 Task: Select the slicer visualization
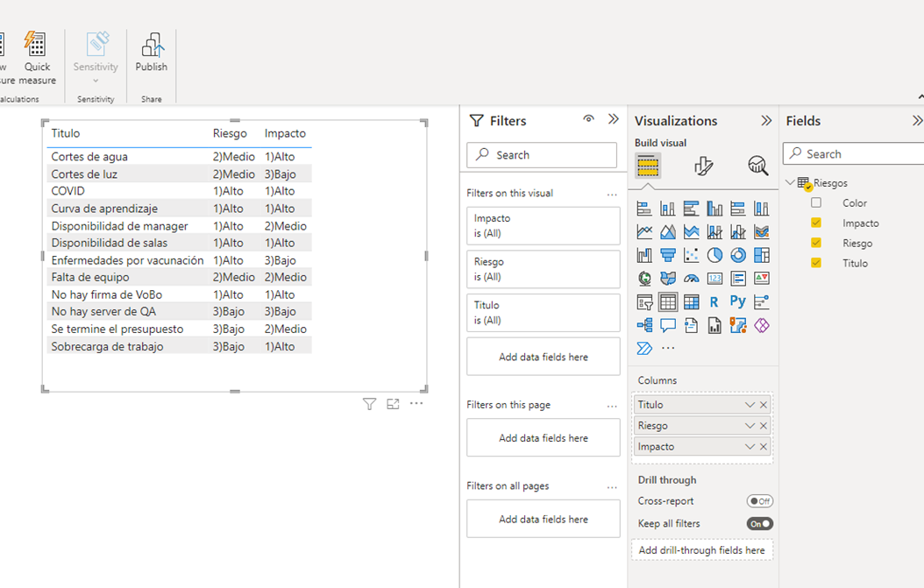(645, 301)
